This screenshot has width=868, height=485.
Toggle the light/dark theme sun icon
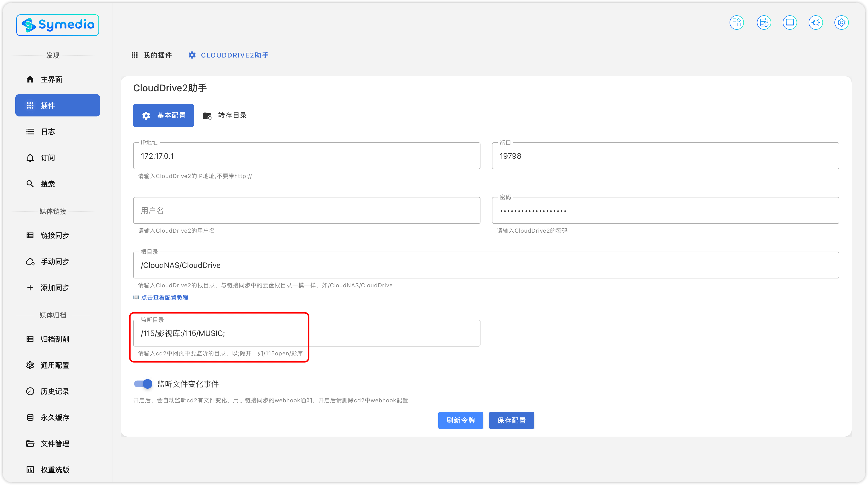(816, 23)
